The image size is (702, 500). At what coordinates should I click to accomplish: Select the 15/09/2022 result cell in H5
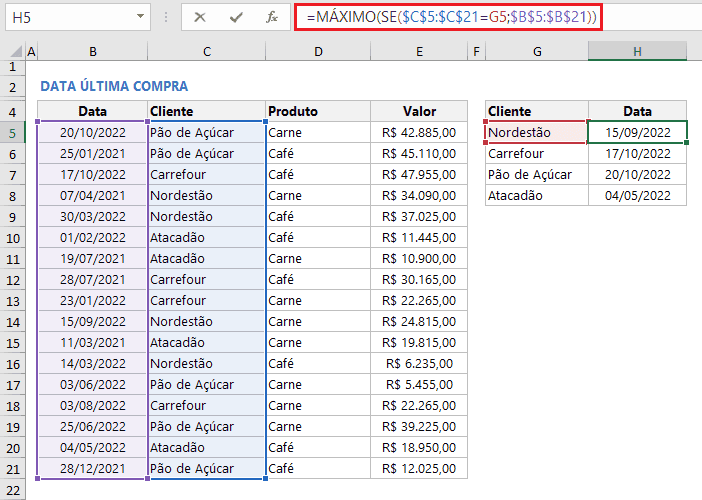tap(637, 132)
